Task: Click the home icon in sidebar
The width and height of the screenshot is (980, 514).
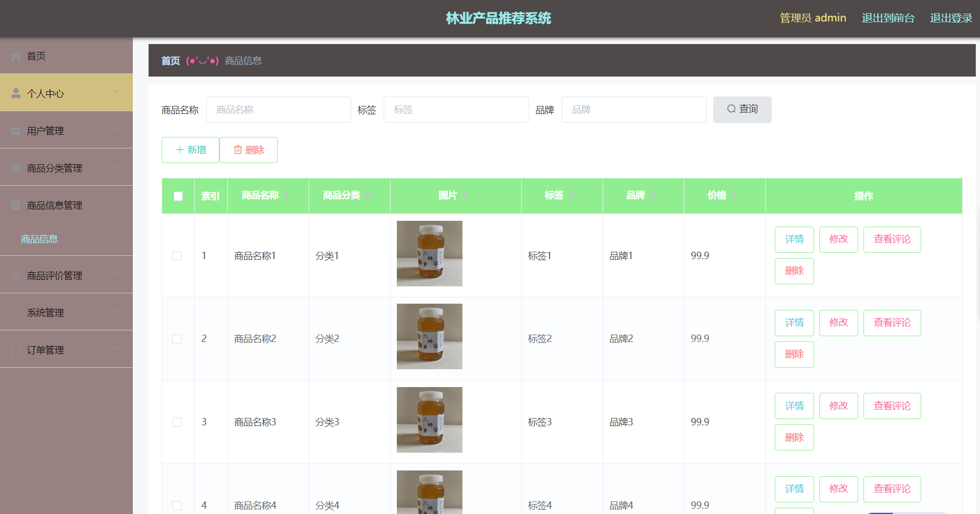Action: [x=16, y=56]
